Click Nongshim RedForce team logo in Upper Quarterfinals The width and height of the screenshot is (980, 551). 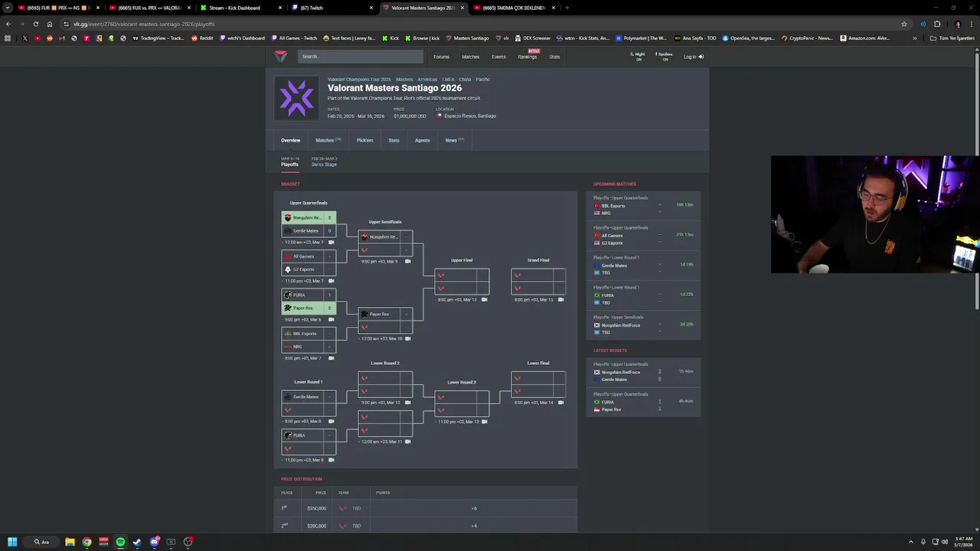288,217
